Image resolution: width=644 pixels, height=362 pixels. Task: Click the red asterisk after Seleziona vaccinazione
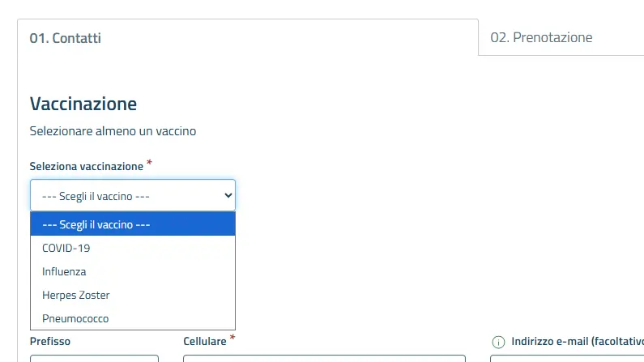(149, 163)
